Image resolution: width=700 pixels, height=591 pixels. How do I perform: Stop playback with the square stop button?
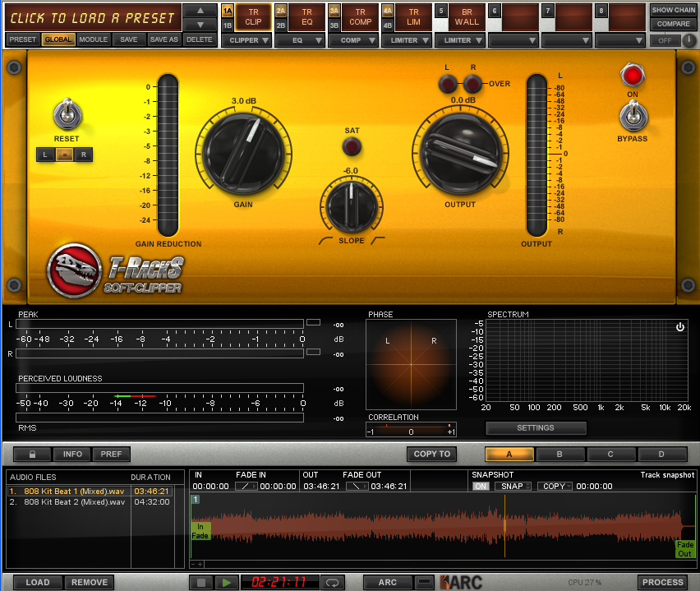[x=201, y=583]
